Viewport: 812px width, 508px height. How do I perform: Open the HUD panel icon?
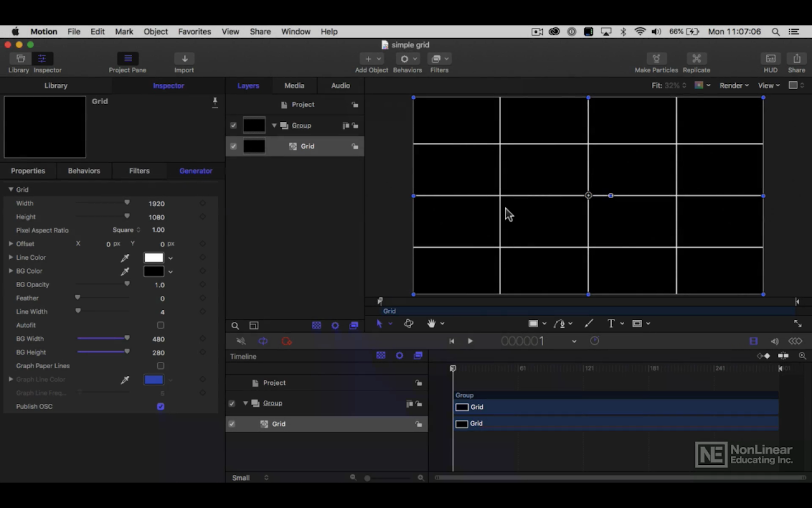[x=770, y=59]
